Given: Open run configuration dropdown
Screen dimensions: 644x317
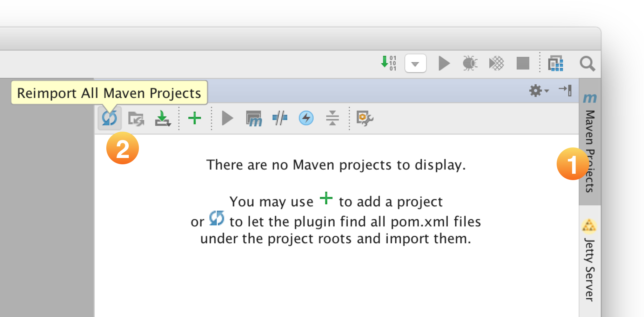Looking at the screenshot, I should click(415, 64).
